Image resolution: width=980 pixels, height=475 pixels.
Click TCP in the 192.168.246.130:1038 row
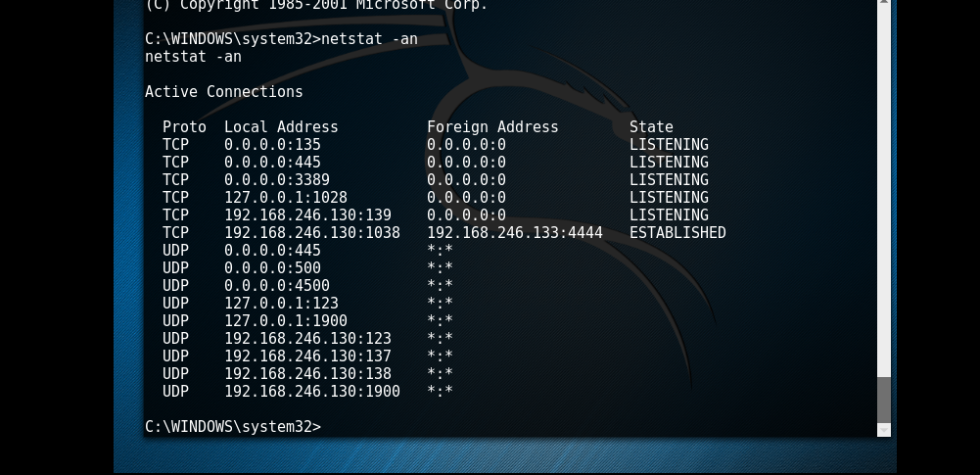175,232
